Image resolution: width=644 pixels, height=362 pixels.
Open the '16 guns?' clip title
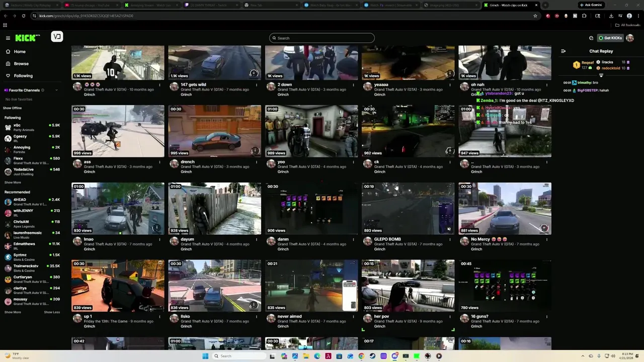(479, 317)
